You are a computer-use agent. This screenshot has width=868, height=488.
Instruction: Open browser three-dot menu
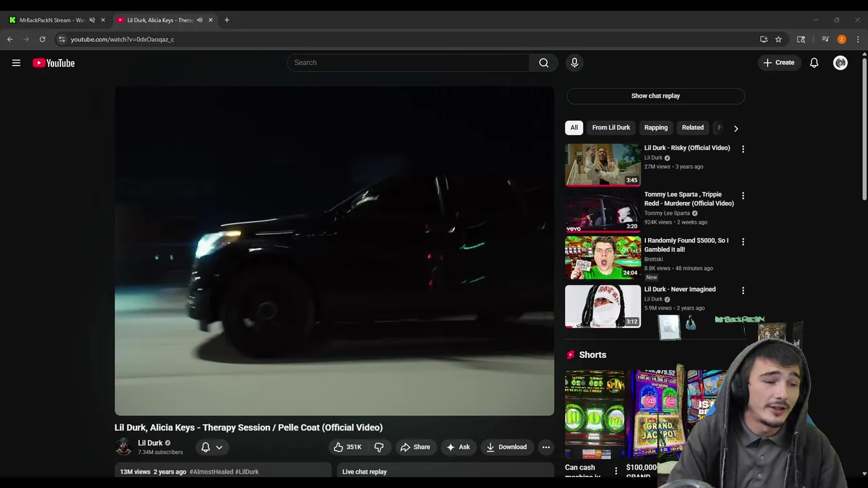(x=858, y=39)
